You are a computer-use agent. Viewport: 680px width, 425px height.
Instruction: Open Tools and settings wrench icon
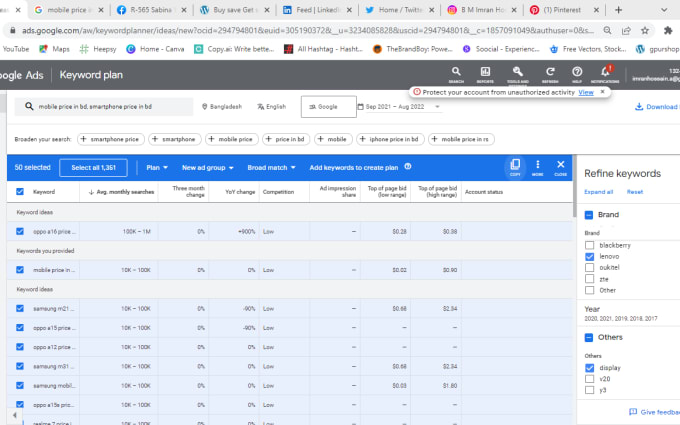tap(518, 74)
